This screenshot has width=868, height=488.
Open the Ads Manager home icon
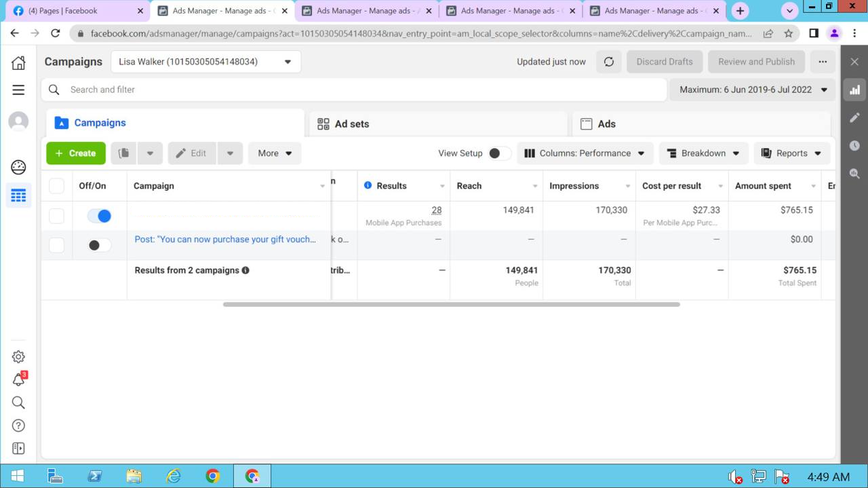[18, 62]
